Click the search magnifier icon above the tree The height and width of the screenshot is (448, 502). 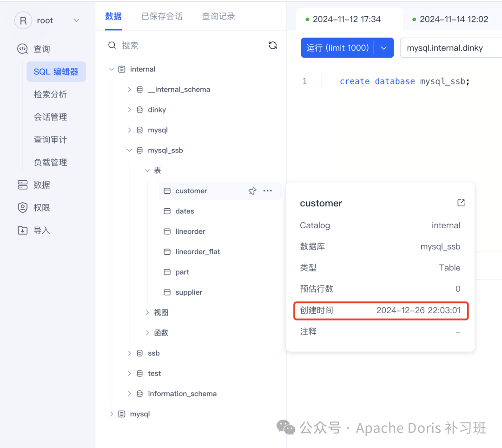(x=112, y=45)
